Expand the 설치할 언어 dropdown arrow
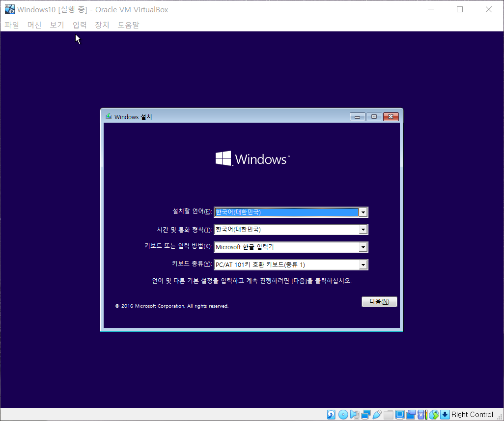This screenshot has height=421, width=504. point(363,212)
